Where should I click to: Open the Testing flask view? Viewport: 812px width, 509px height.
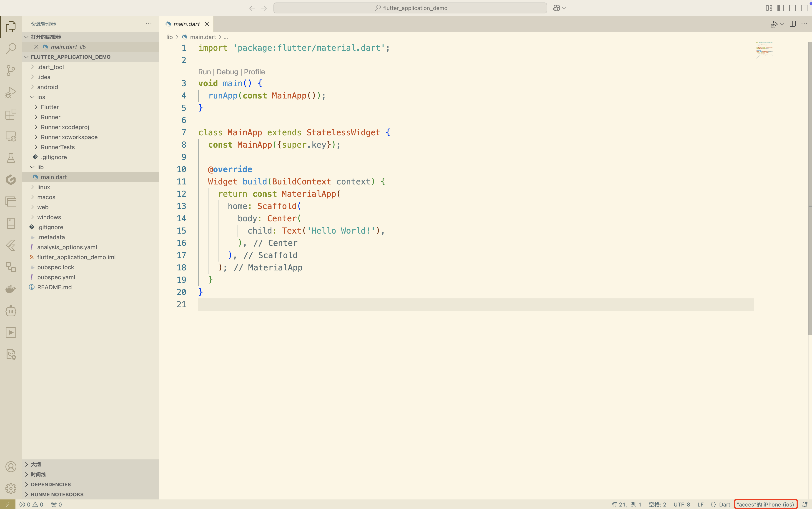11,158
